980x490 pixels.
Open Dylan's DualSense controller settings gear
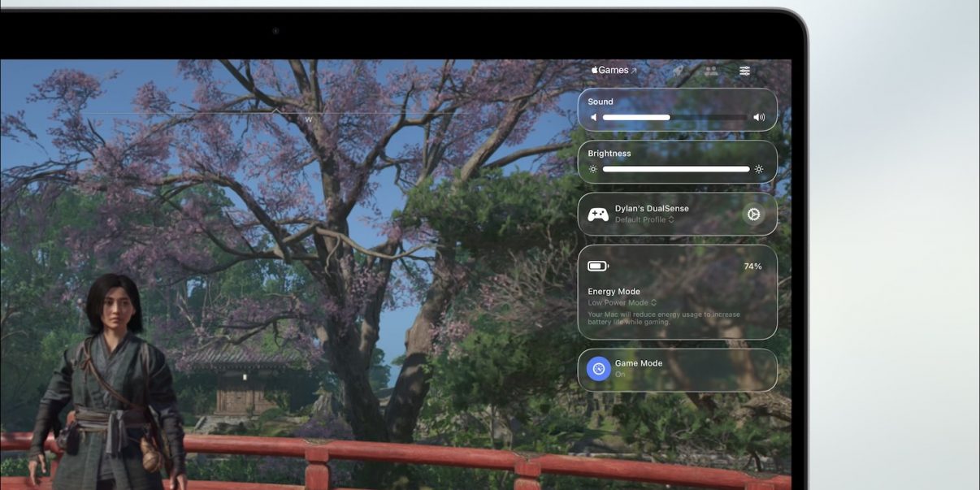coord(753,215)
